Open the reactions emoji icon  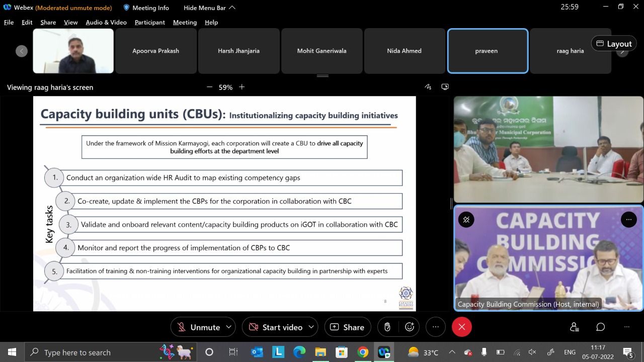(x=410, y=327)
